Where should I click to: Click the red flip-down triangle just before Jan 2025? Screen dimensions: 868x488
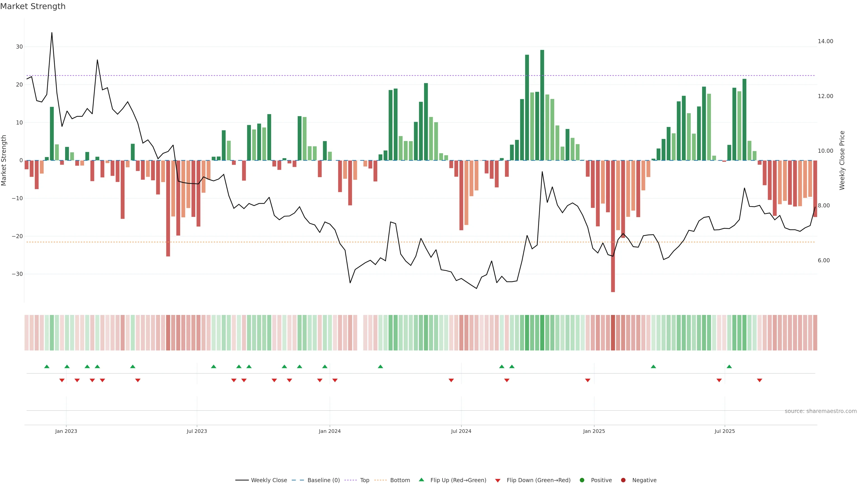click(x=588, y=380)
